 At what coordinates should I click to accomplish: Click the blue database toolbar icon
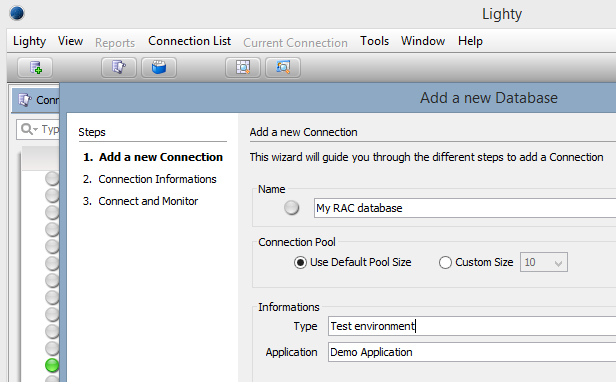(x=159, y=67)
